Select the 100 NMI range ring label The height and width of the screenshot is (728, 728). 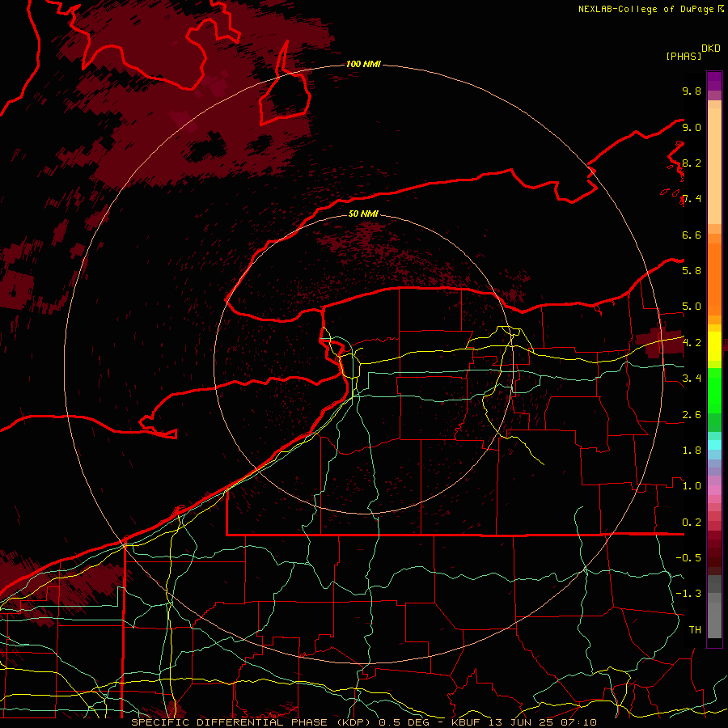pyautogui.click(x=363, y=64)
